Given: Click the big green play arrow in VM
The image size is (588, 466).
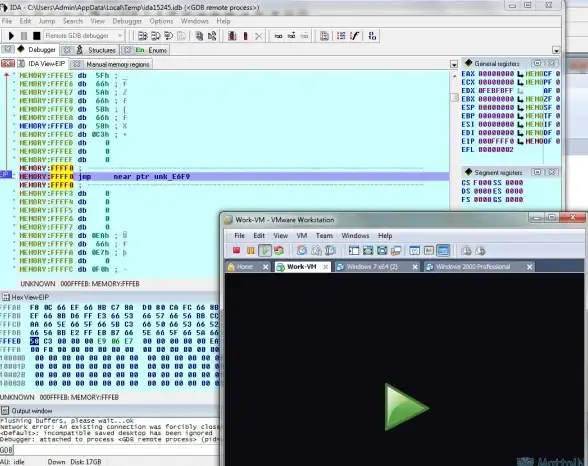Looking at the screenshot, I should pos(406,407).
